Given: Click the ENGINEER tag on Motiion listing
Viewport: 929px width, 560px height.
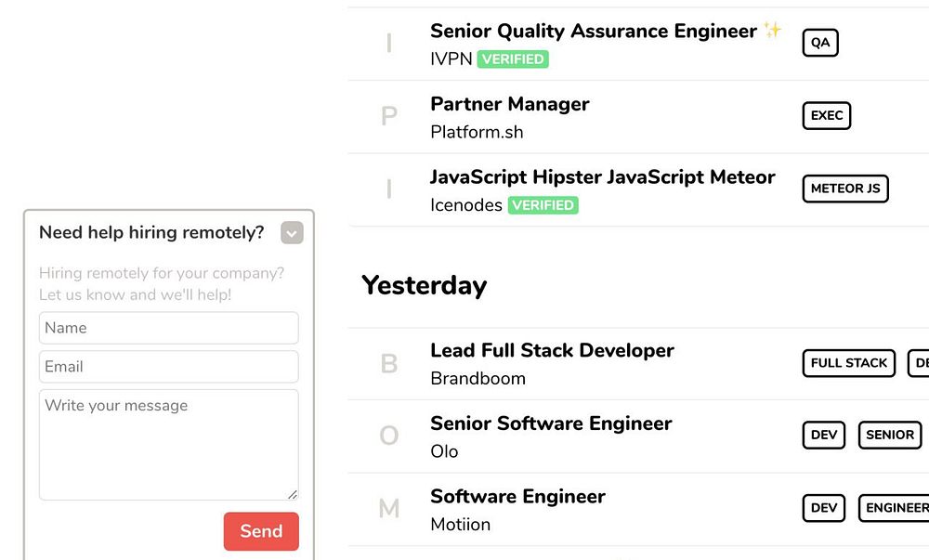Looking at the screenshot, I should click(x=896, y=508).
